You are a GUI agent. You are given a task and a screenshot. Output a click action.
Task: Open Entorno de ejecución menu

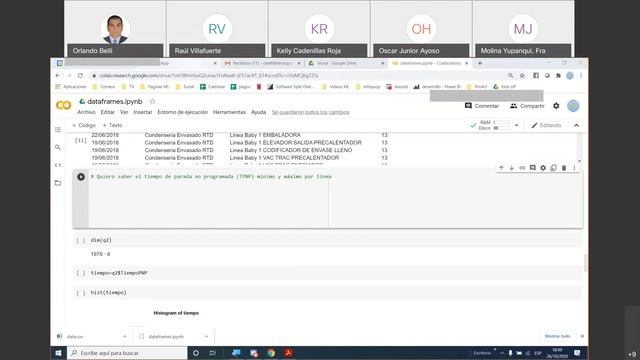pos(182,112)
